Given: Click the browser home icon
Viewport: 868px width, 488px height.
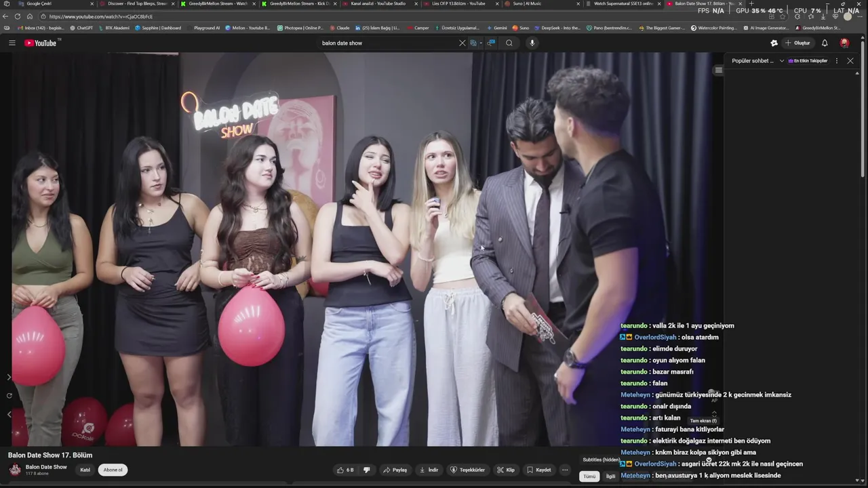Looking at the screenshot, I should coord(29,16).
